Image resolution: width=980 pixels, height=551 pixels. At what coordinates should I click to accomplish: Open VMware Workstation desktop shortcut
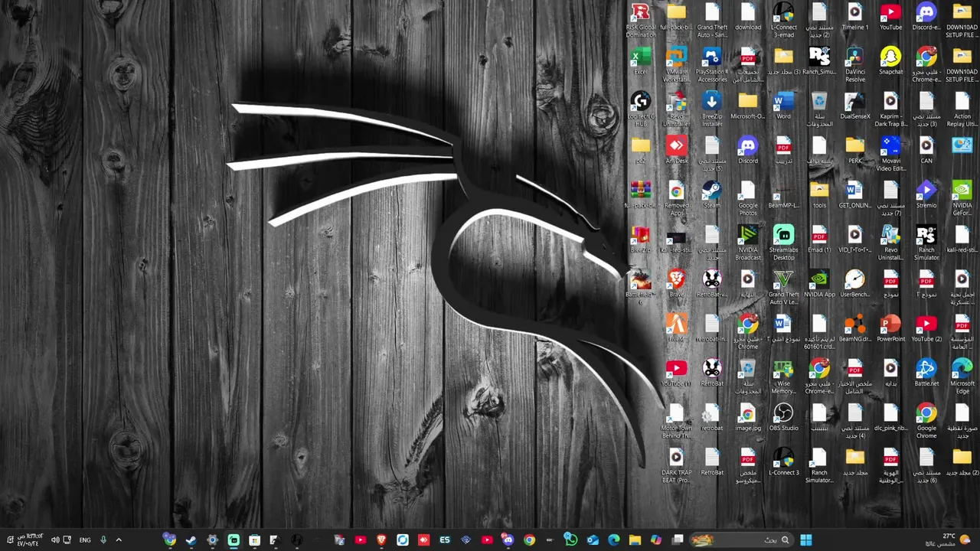click(676, 65)
